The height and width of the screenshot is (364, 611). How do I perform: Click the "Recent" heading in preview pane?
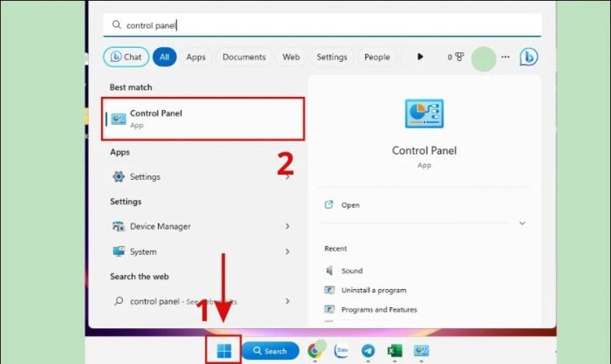pos(335,249)
